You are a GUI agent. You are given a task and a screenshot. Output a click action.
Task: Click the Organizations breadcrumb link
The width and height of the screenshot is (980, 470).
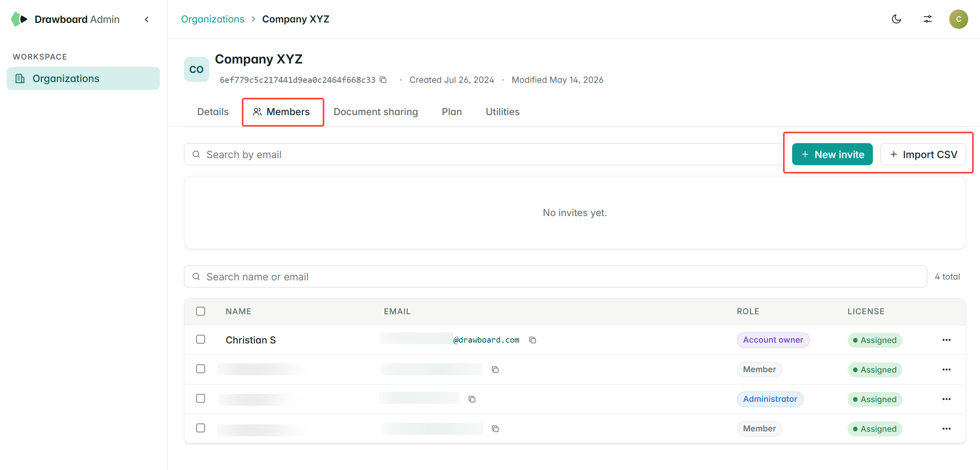click(213, 19)
